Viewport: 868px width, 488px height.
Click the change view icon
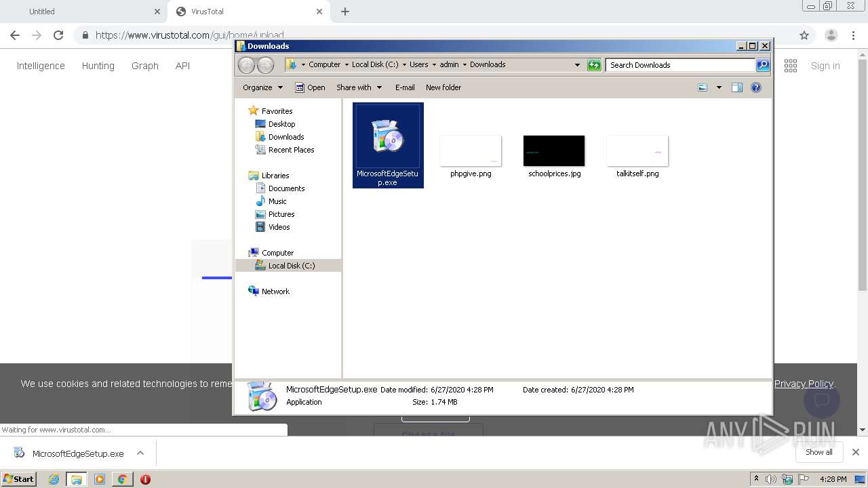coord(703,87)
